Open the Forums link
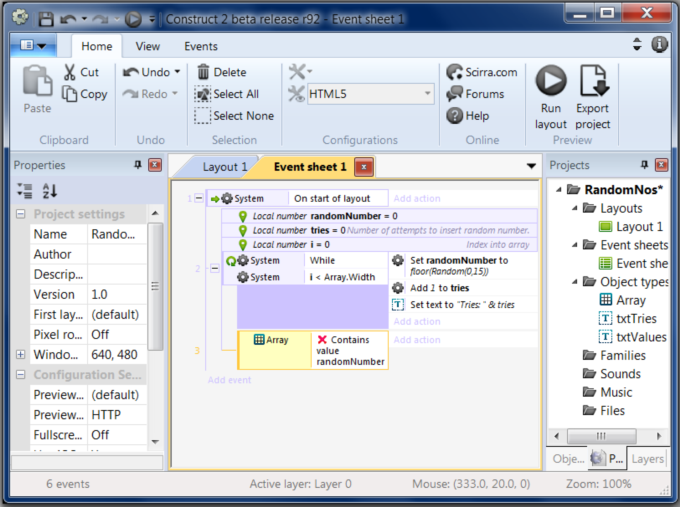 (475, 94)
